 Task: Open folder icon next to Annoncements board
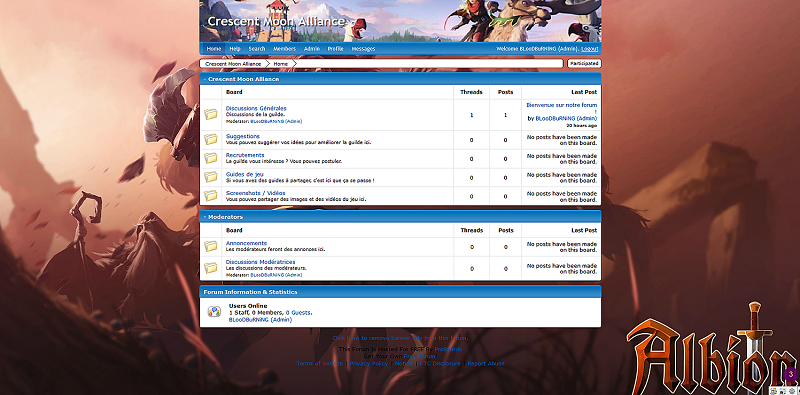click(211, 246)
